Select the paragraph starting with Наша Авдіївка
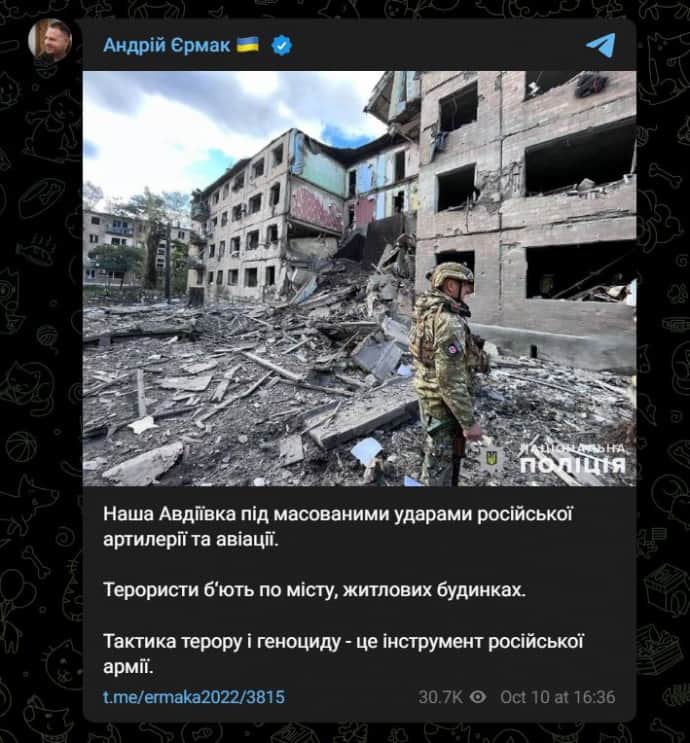This screenshot has width=690, height=743. tap(338, 527)
